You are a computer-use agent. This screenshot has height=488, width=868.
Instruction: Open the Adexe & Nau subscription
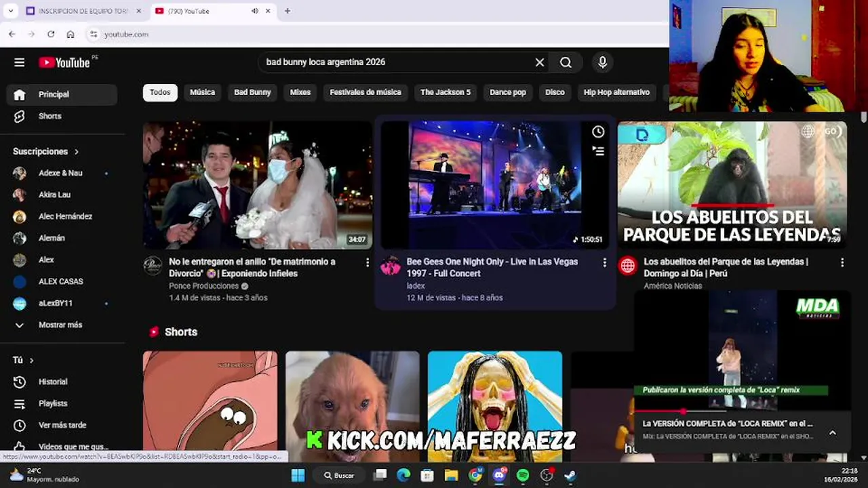[x=62, y=173]
